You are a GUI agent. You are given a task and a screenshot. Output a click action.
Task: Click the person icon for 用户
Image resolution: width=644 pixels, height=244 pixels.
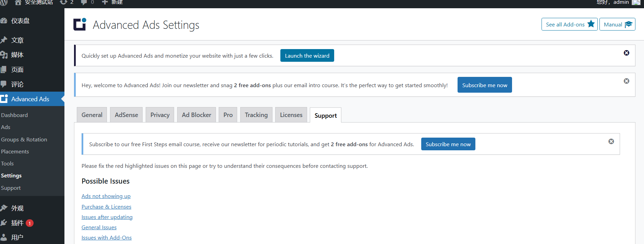coord(4,237)
